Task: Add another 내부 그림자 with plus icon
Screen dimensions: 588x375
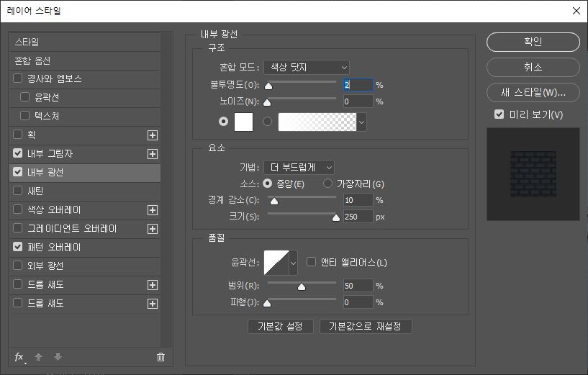Action: [x=153, y=154]
